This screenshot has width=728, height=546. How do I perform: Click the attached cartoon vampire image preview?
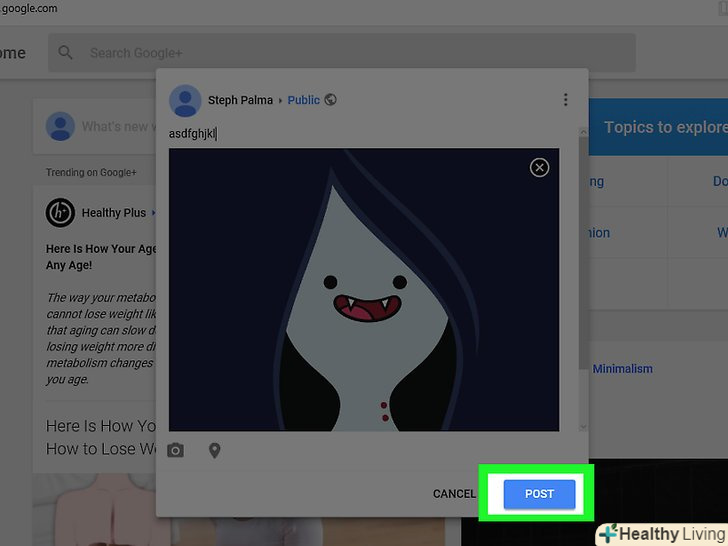pyautogui.click(x=364, y=290)
